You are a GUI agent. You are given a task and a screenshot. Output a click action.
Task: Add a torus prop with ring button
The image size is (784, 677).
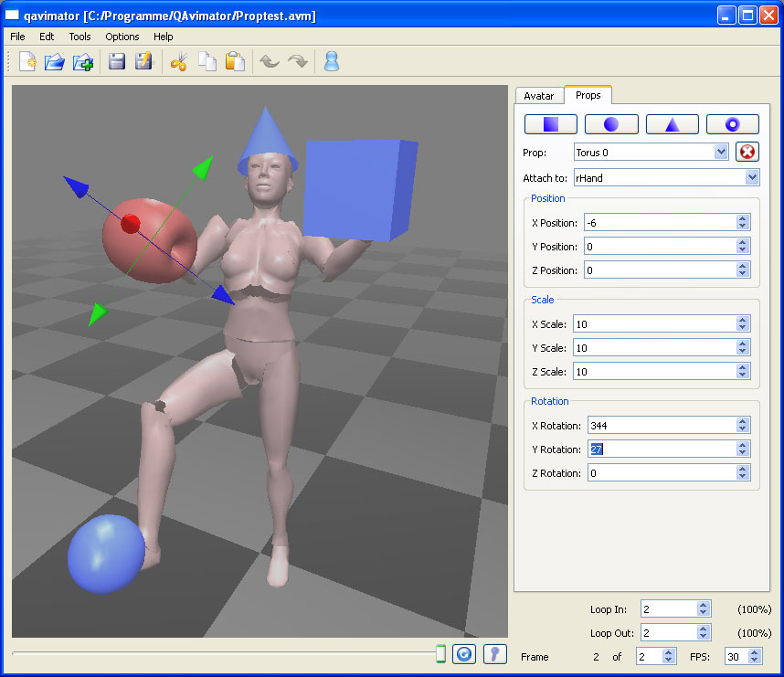(733, 124)
